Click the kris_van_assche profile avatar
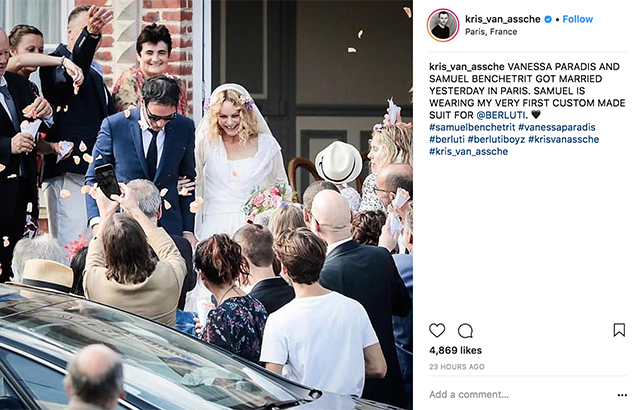The width and height of the screenshot is (640, 410). pyautogui.click(x=443, y=25)
